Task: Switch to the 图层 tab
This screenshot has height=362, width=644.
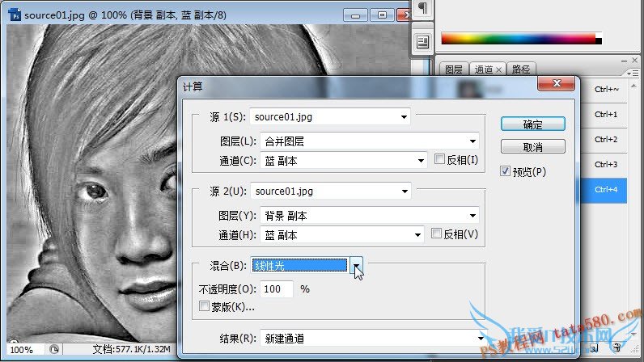Action: point(454,69)
